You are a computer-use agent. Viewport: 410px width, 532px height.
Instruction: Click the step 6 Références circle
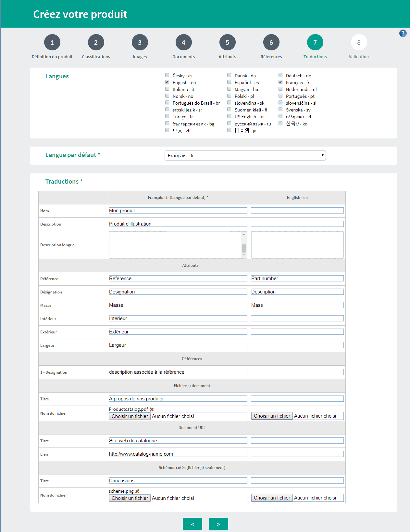[x=271, y=43]
